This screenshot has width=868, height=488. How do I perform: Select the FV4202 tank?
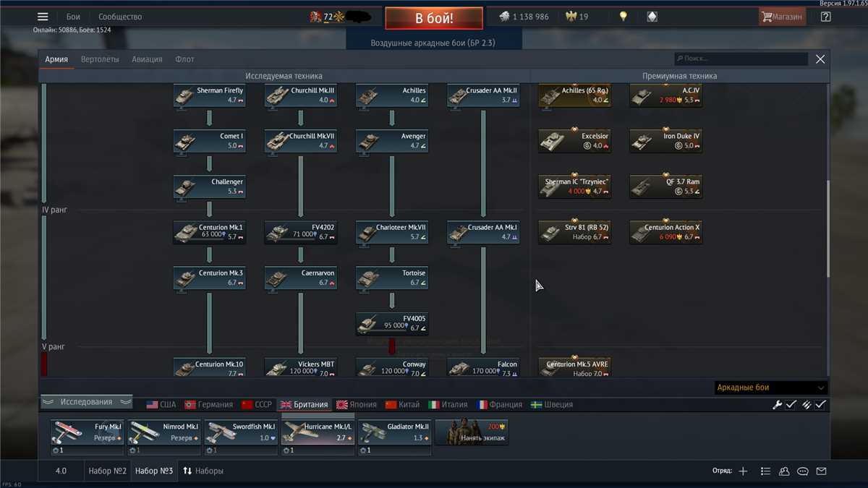tap(301, 232)
